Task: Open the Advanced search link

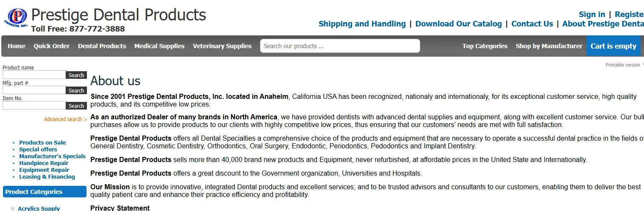Action: (65, 119)
